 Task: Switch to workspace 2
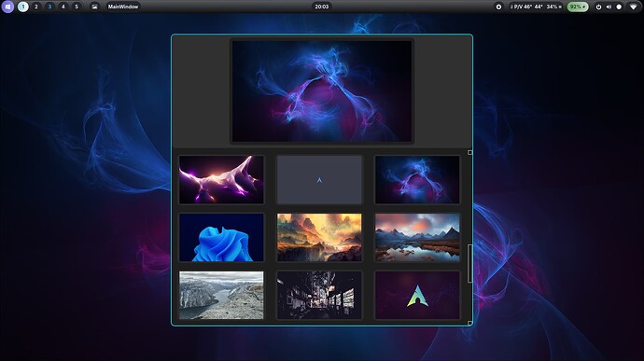tap(36, 7)
